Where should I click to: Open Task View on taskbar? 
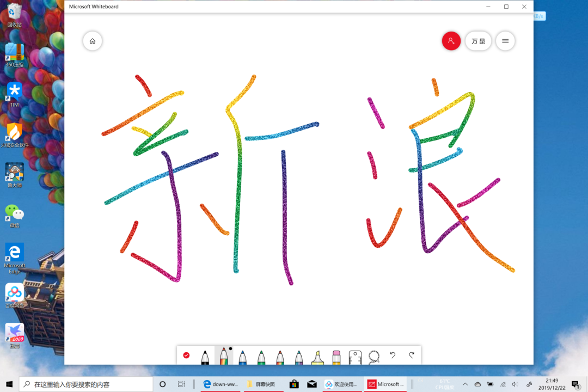[x=181, y=384]
